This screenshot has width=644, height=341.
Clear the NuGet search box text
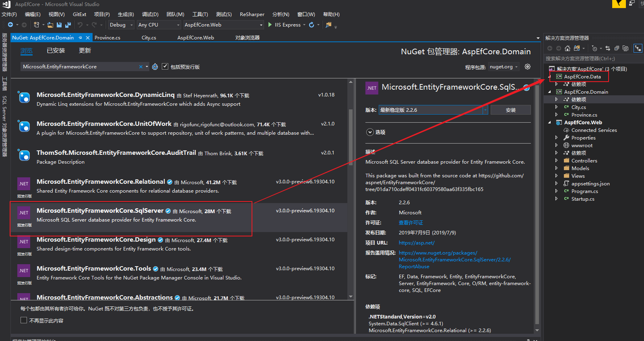(141, 67)
